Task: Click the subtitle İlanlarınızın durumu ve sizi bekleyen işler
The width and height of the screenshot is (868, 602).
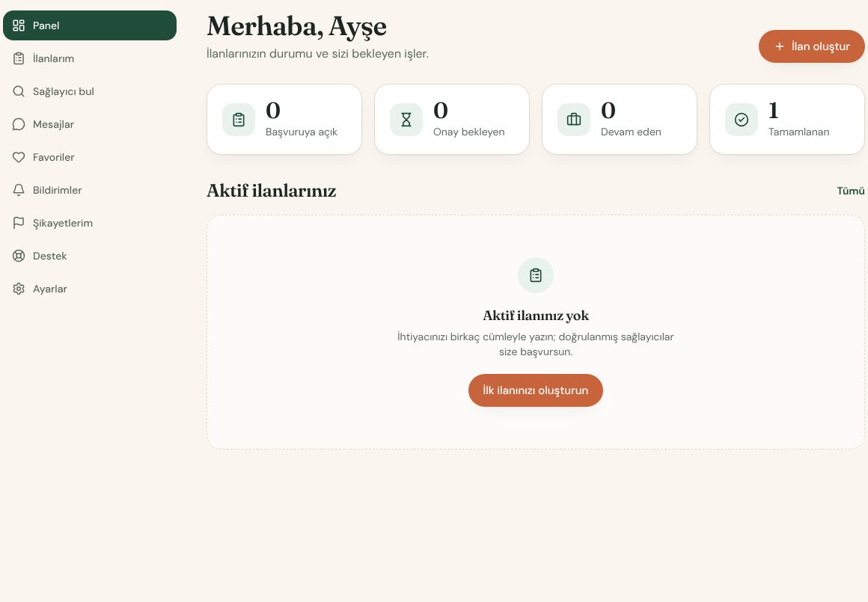Action: tap(318, 54)
